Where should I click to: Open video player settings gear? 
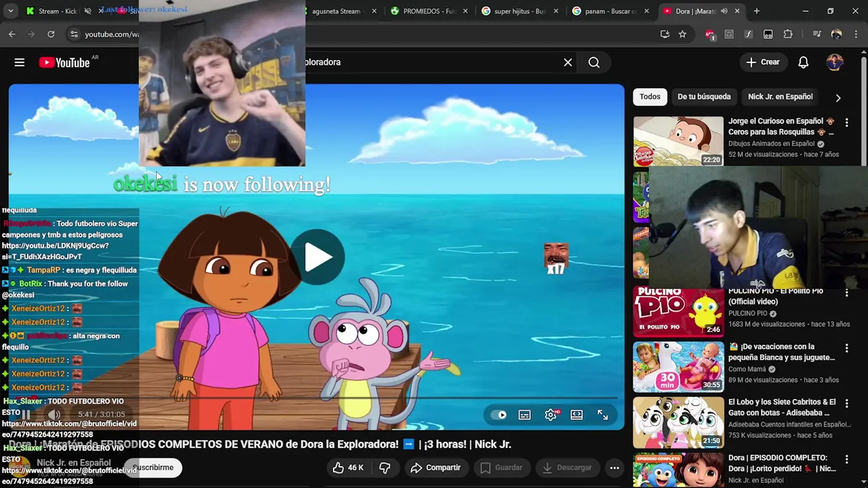tap(551, 415)
